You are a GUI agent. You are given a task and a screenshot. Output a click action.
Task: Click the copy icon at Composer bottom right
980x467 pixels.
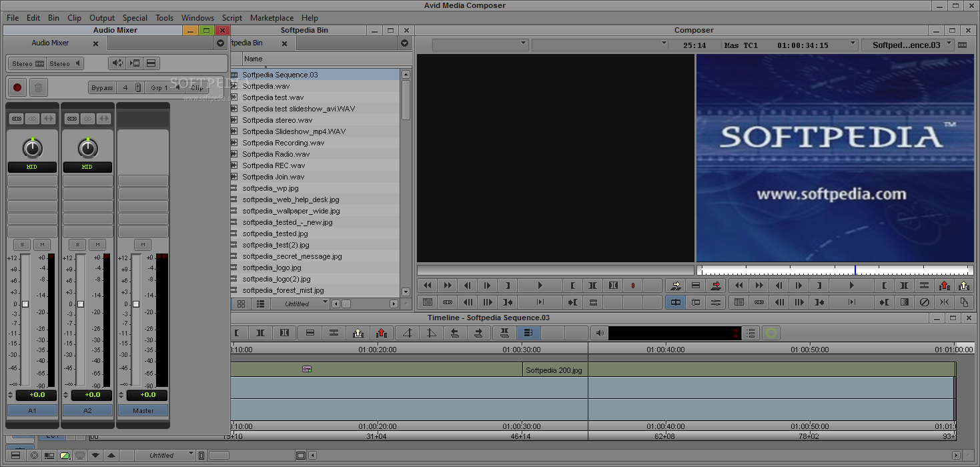pyautogui.click(x=964, y=302)
